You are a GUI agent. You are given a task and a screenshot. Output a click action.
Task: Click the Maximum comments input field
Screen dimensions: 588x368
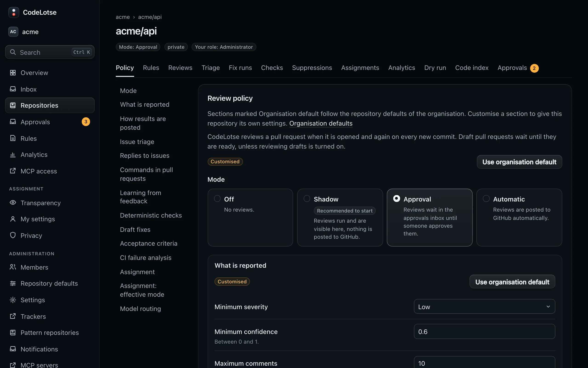pos(484,362)
